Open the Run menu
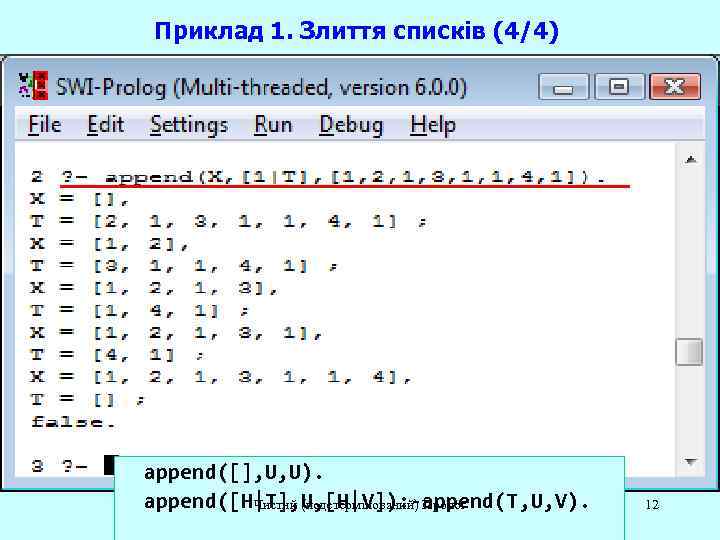This screenshot has height=540, width=720. pyautogui.click(x=273, y=125)
